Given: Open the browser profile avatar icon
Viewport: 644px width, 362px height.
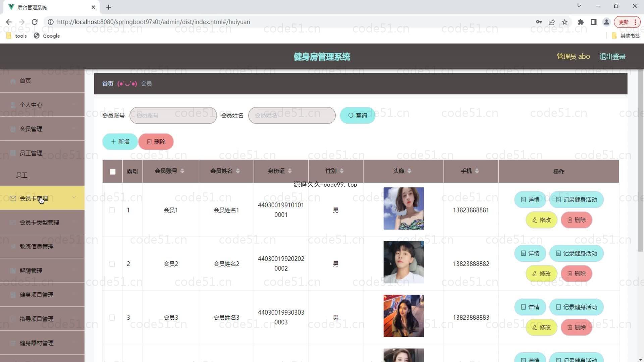Looking at the screenshot, I should tap(606, 22).
